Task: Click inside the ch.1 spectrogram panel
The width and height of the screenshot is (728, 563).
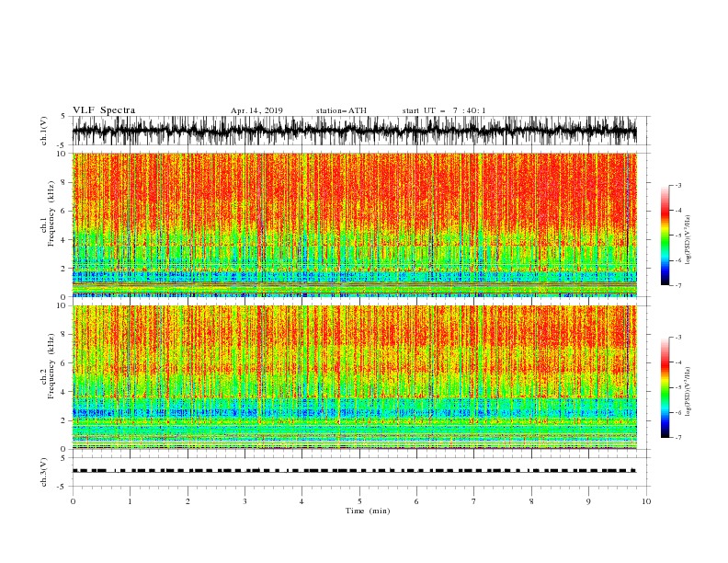Action: [354, 224]
